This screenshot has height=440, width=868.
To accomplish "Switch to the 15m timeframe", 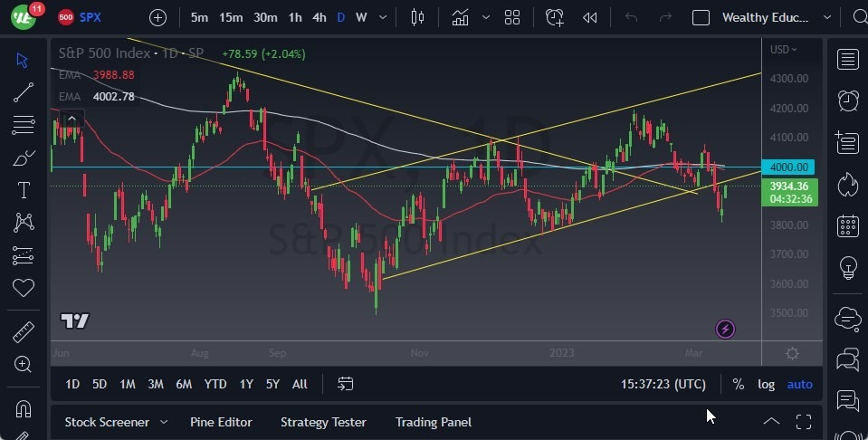I will 231,18.
